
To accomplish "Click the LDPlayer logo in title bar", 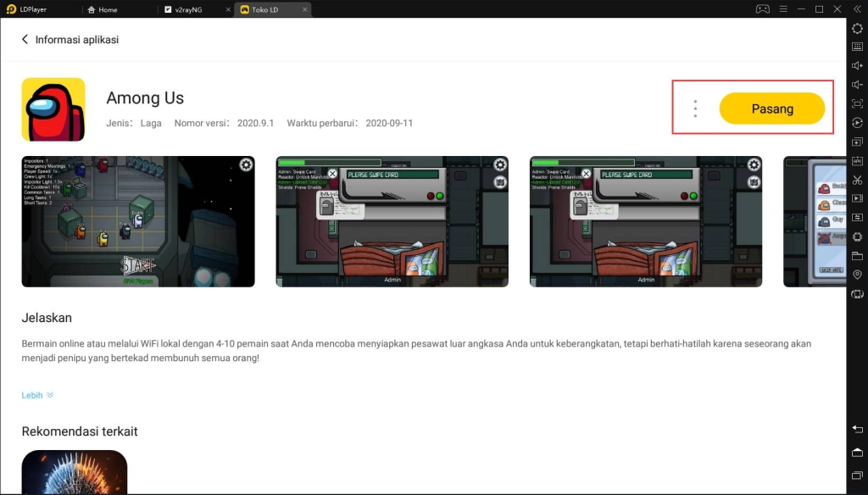I will (11, 9).
